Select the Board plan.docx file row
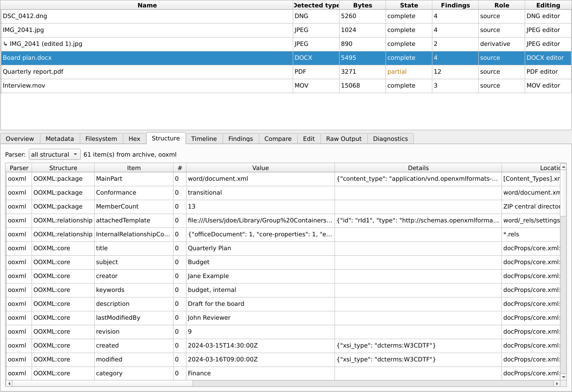 [x=286, y=58]
